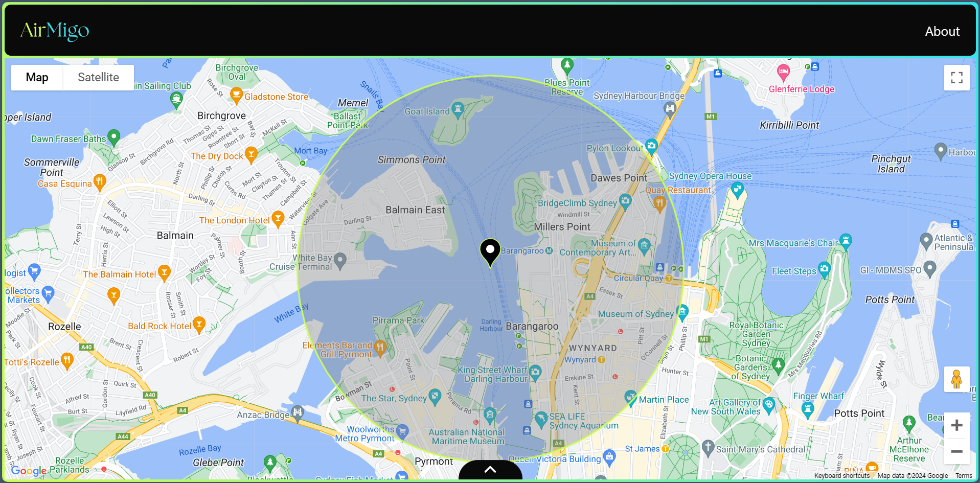Select Blues Point Reserve marker
980x483 pixels.
click(566, 66)
